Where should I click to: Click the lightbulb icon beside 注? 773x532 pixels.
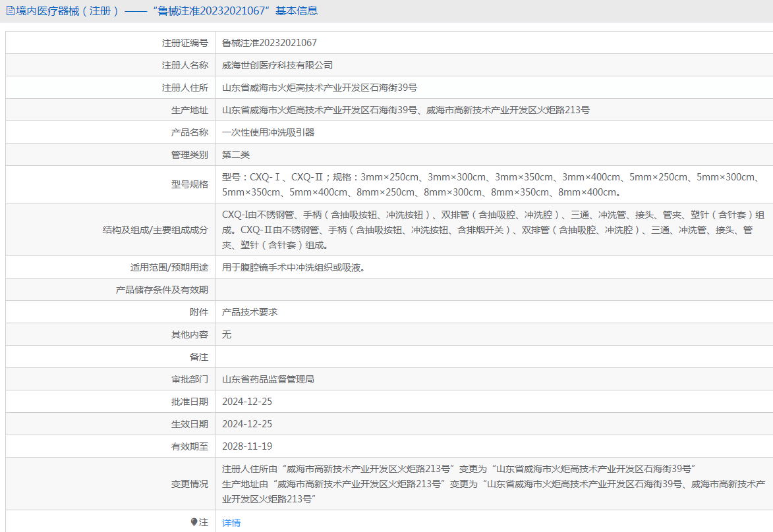tap(194, 522)
